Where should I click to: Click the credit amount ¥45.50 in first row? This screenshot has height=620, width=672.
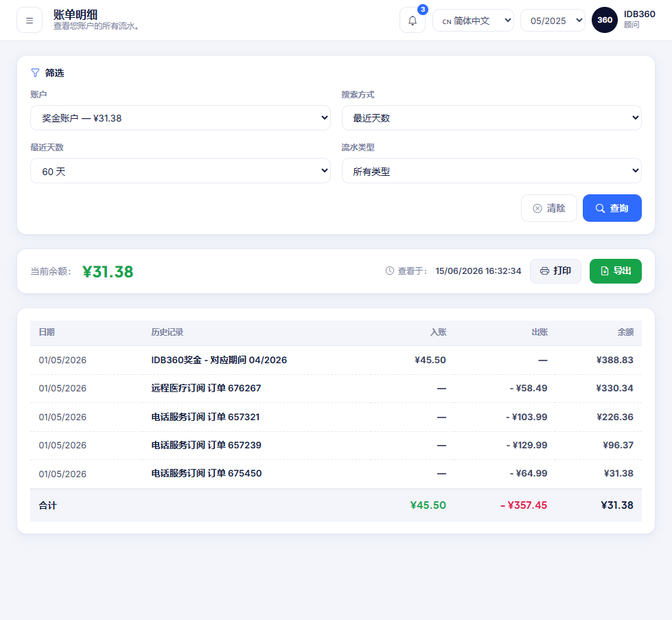pyautogui.click(x=430, y=360)
